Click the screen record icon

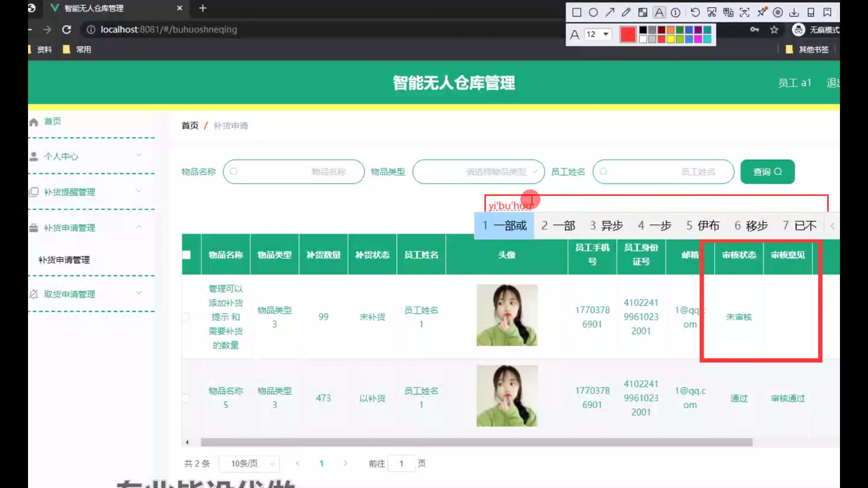pos(778,12)
